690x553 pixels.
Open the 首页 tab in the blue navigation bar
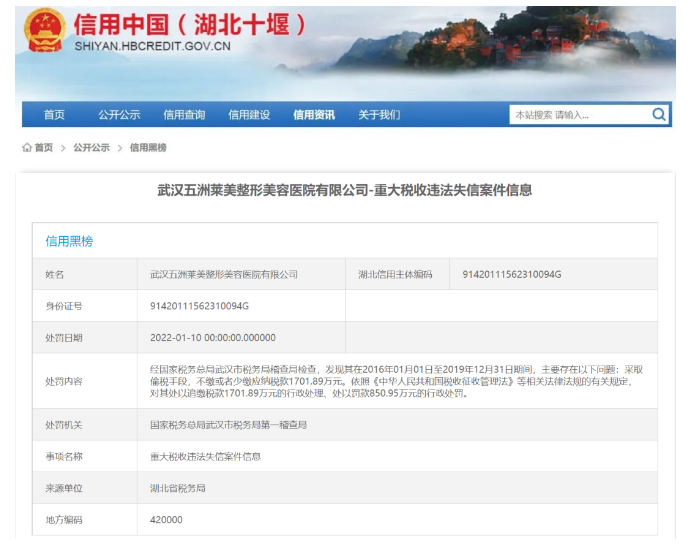54,115
